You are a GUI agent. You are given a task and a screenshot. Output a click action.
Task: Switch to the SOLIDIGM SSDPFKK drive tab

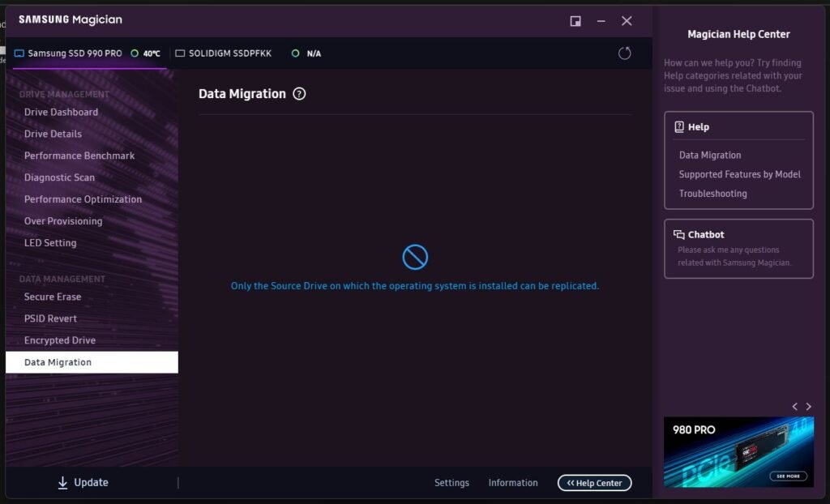coord(230,53)
